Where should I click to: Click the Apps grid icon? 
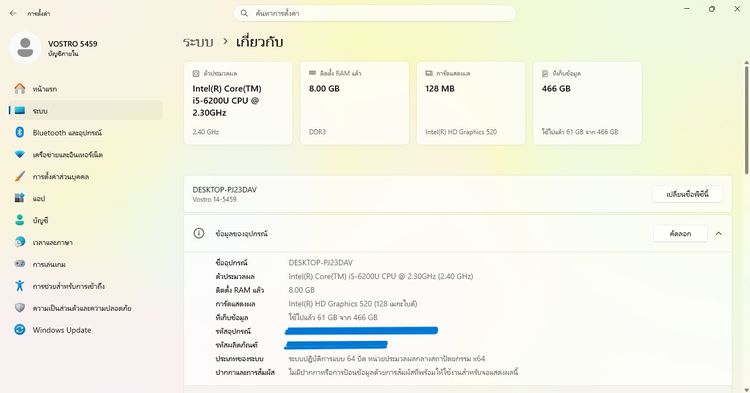pos(20,198)
